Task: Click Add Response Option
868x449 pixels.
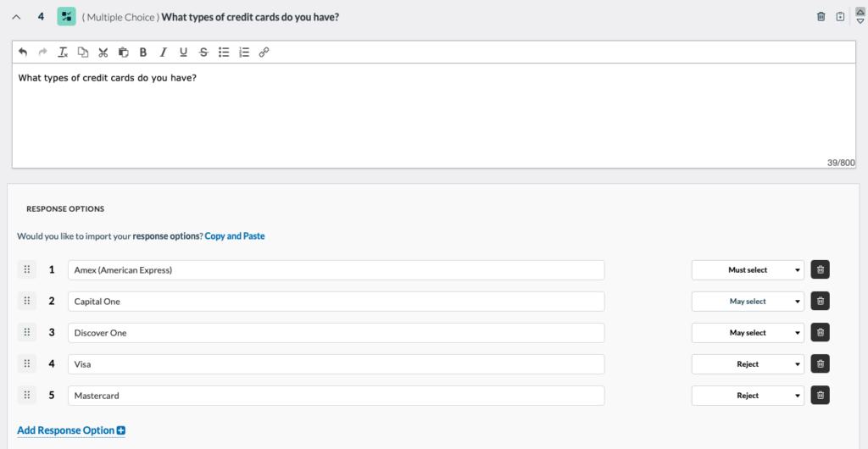Action: (x=71, y=430)
